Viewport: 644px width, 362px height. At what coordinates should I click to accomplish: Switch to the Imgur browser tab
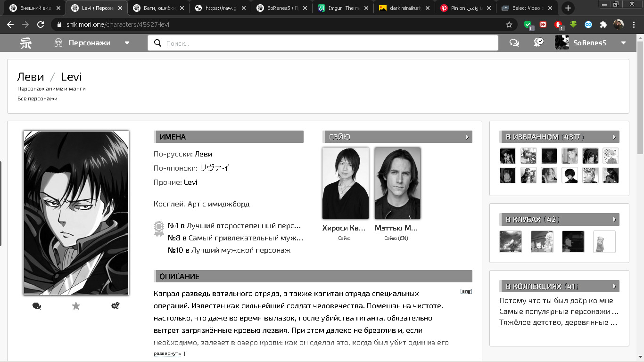click(x=343, y=8)
